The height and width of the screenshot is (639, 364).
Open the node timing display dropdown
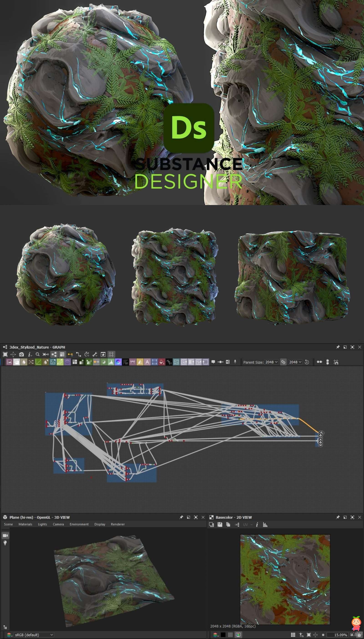tap(87, 354)
